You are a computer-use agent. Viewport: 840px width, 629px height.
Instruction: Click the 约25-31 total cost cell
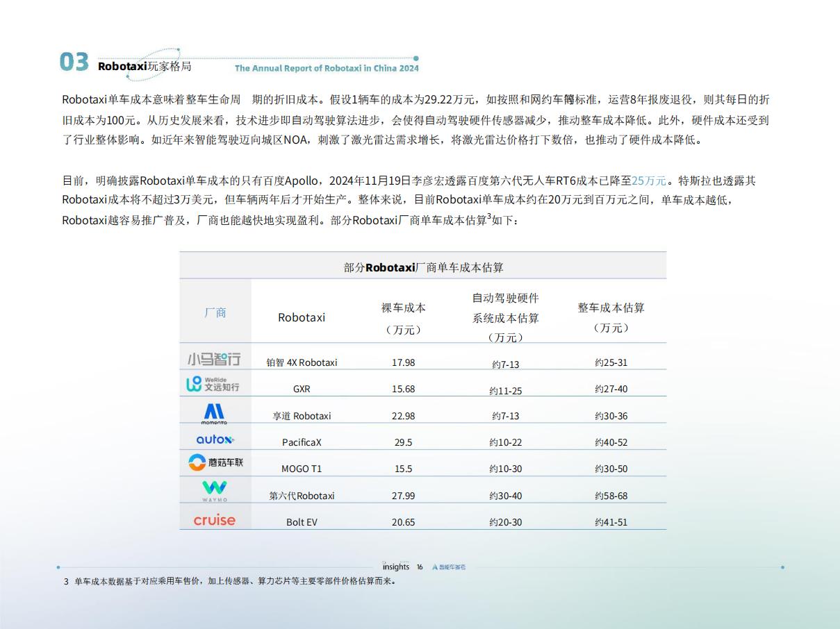pos(611,362)
